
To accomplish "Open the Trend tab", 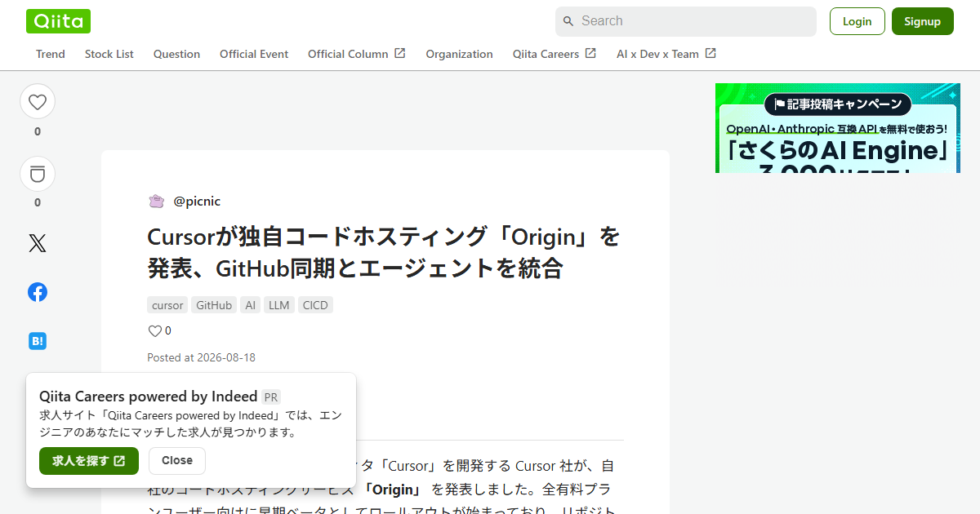I will tap(51, 54).
